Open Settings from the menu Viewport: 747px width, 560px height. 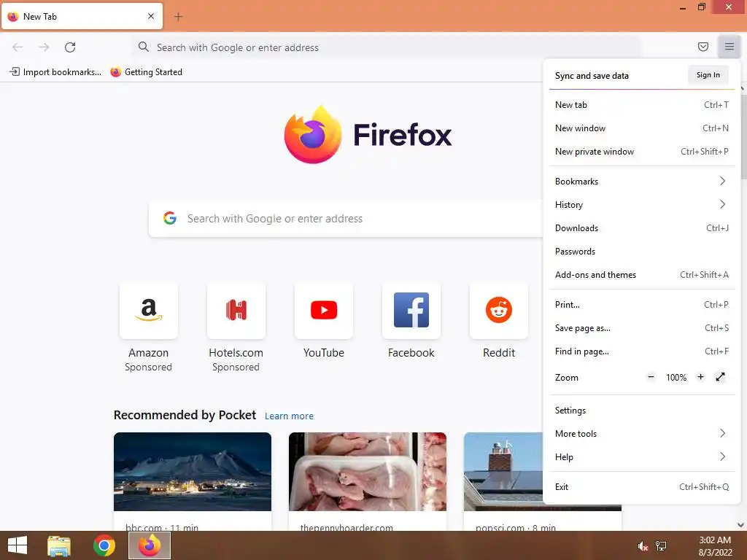[x=641, y=411]
